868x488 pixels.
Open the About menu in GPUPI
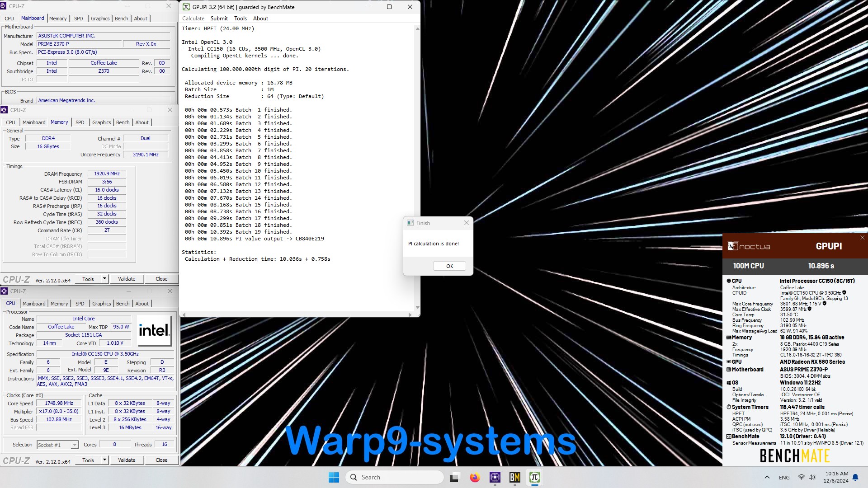pyautogui.click(x=260, y=19)
